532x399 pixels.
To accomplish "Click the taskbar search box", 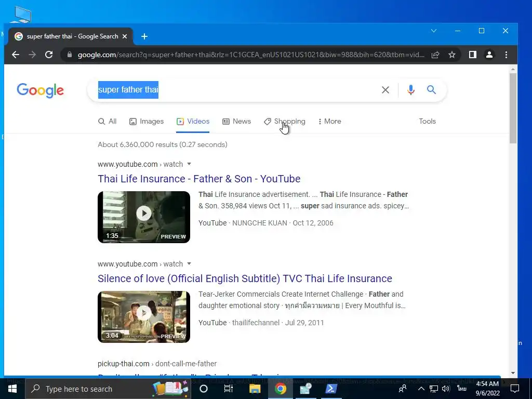I will [x=108, y=389].
